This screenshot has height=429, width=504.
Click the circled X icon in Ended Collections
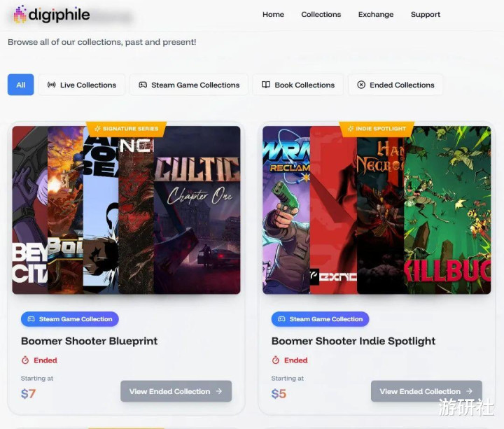coord(361,85)
